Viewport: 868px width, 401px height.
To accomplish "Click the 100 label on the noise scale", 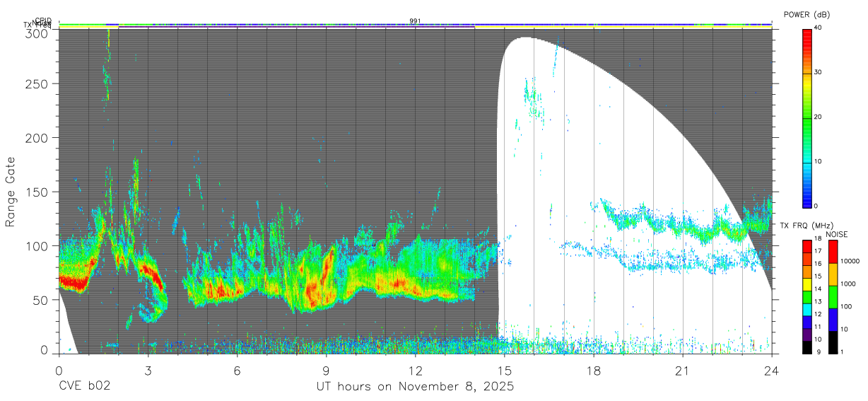I will coord(846,306).
